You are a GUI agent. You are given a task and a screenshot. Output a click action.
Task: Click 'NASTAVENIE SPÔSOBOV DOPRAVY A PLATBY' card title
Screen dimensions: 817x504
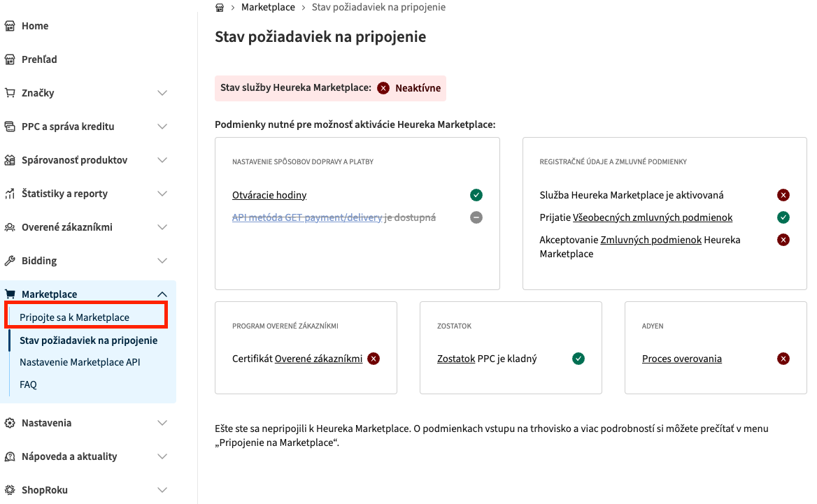click(303, 162)
